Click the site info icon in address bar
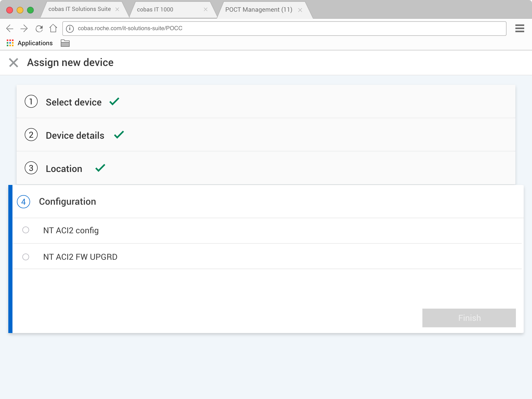 tap(70, 29)
